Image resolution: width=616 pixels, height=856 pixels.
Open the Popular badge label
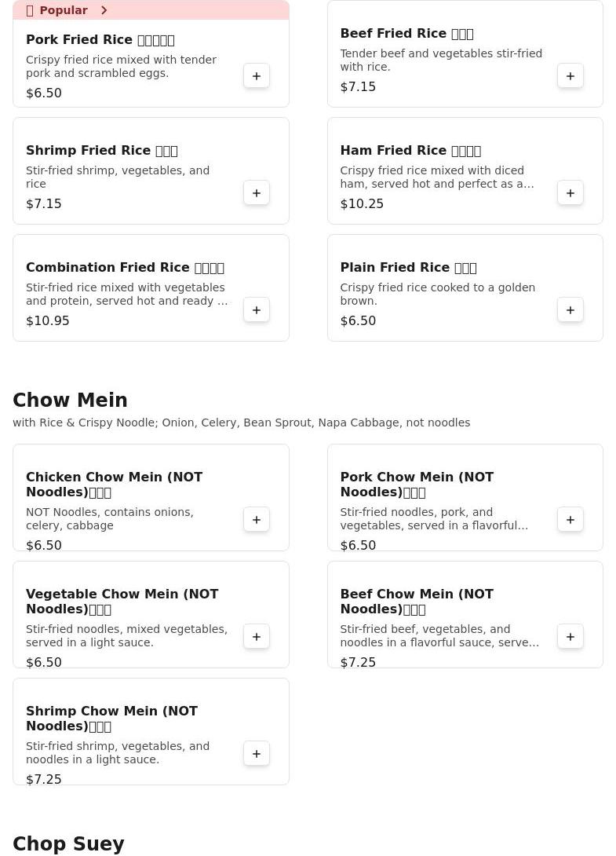63,10
